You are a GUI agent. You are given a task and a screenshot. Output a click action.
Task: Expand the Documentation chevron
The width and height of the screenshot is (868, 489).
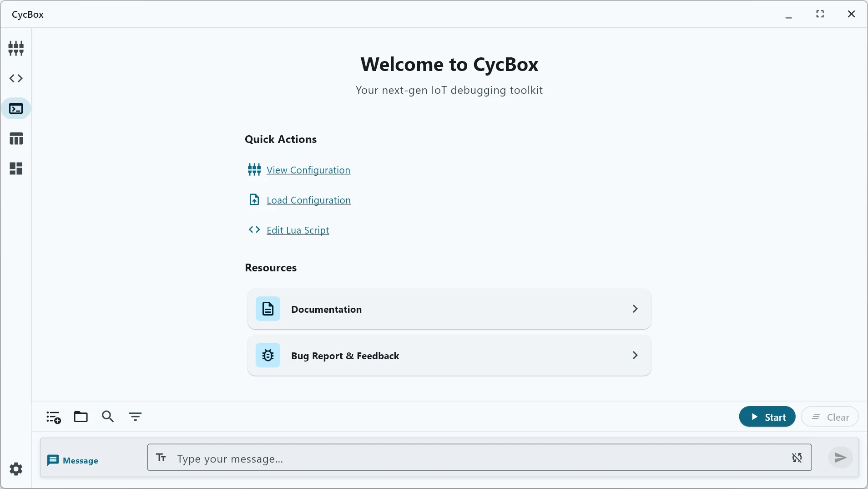coord(635,309)
